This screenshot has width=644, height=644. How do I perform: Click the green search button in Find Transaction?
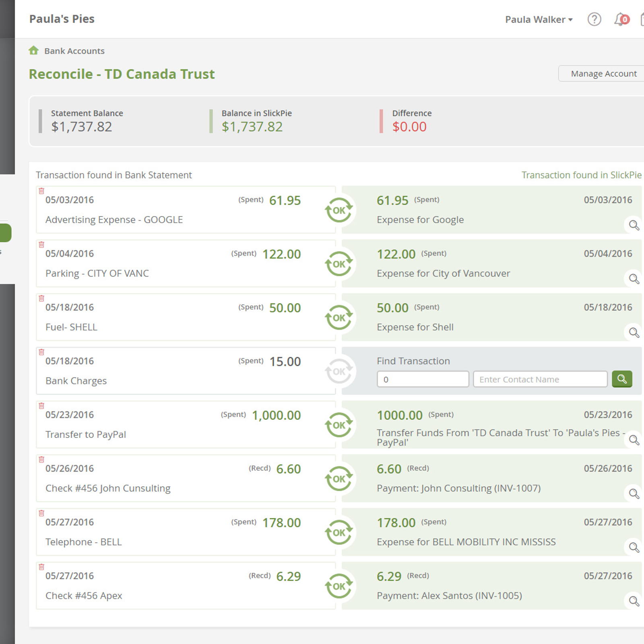click(622, 379)
